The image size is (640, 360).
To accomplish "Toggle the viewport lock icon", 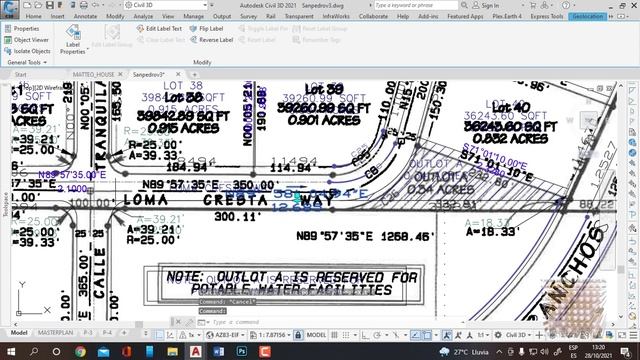I will pos(298,335).
